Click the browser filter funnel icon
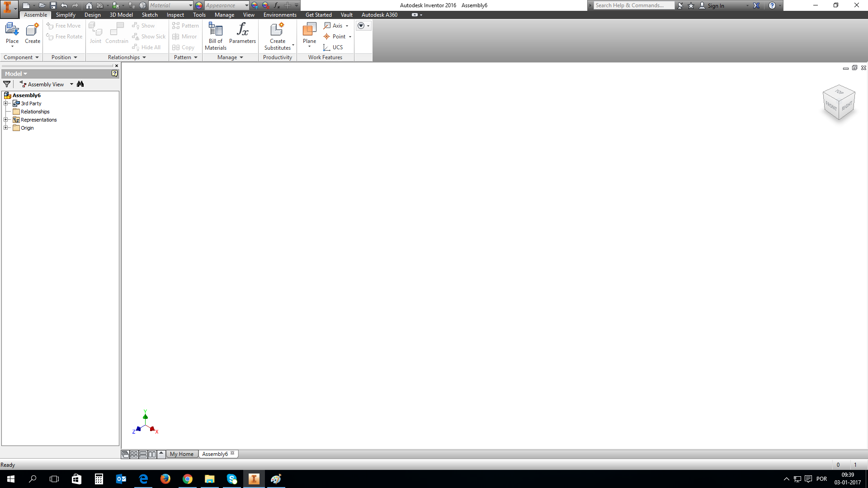The width and height of the screenshot is (868, 488). [x=7, y=84]
